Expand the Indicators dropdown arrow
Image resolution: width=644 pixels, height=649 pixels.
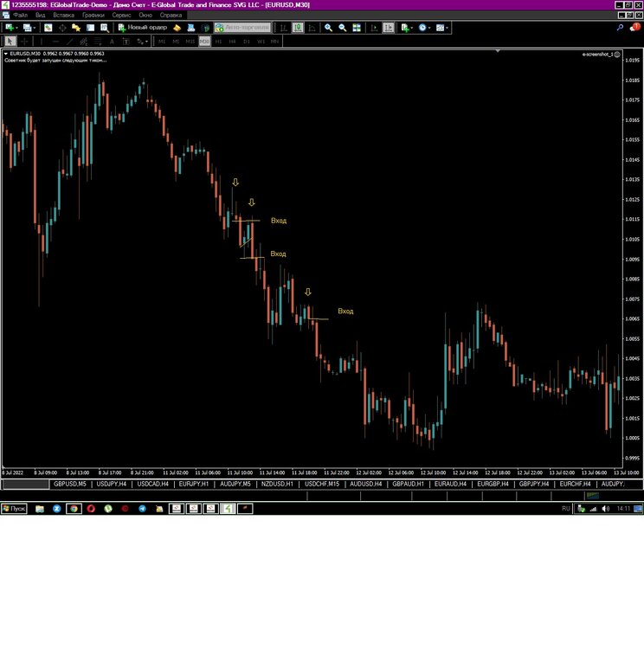tap(412, 29)
